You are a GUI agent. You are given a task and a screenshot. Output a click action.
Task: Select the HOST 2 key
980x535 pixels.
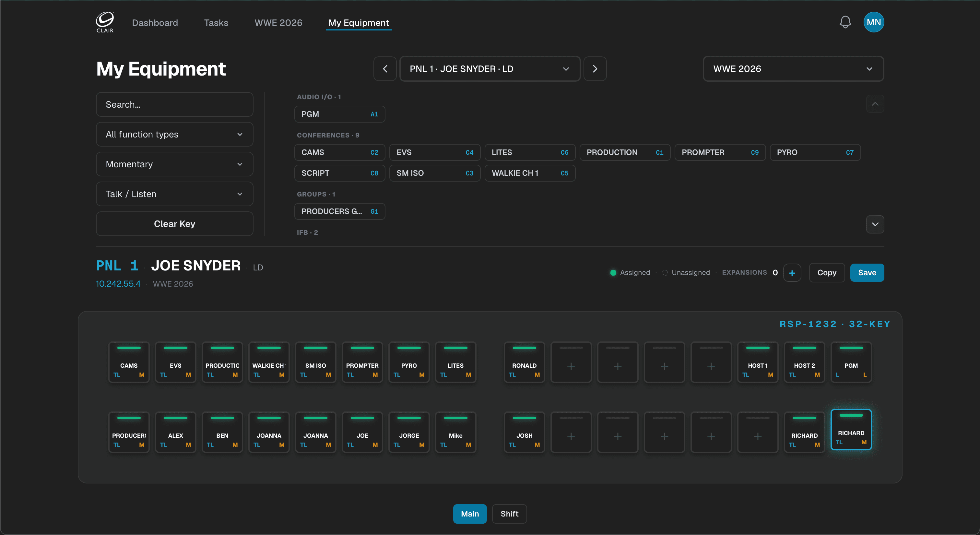805,362
